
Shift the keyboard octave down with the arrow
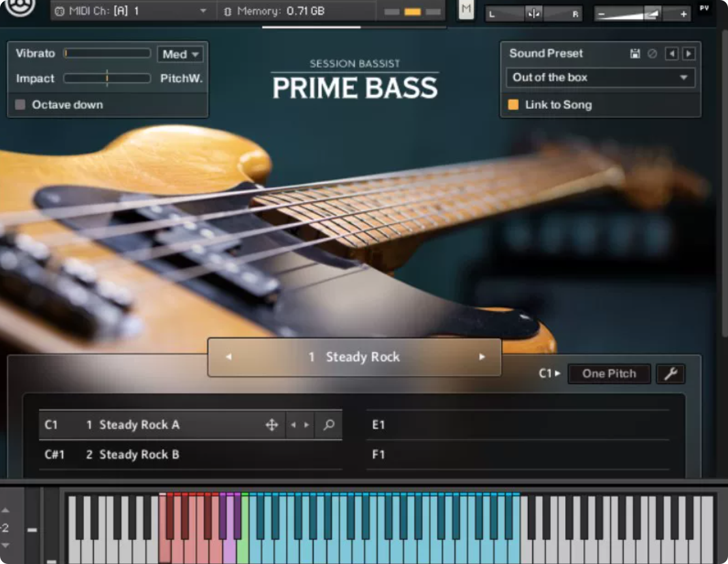[5, 545]
